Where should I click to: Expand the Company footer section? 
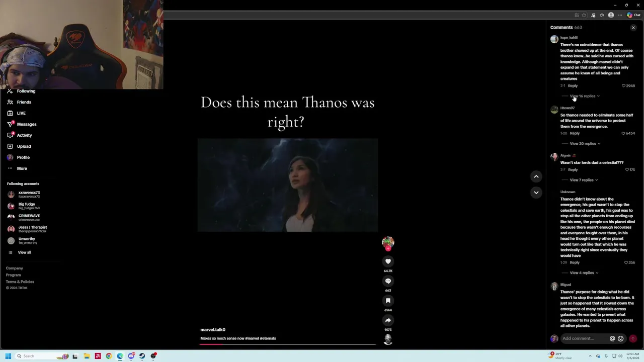[x=15, y=268]
